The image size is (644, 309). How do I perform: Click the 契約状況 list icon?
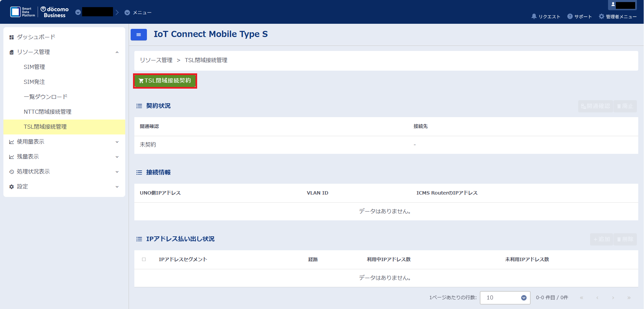139,106
